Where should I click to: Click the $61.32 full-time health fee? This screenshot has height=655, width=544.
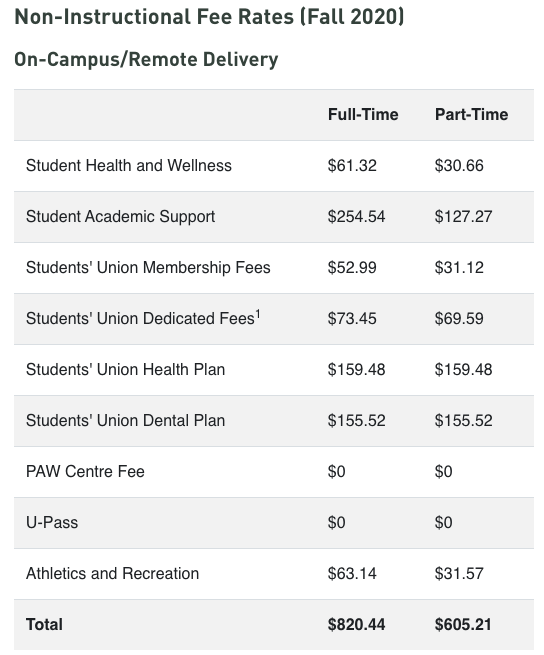coord(352,165)
